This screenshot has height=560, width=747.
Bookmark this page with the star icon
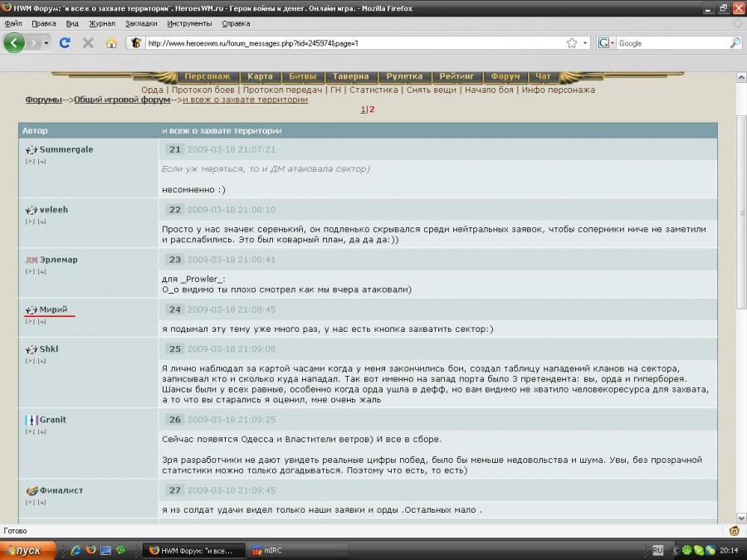[x=571, y=42]
